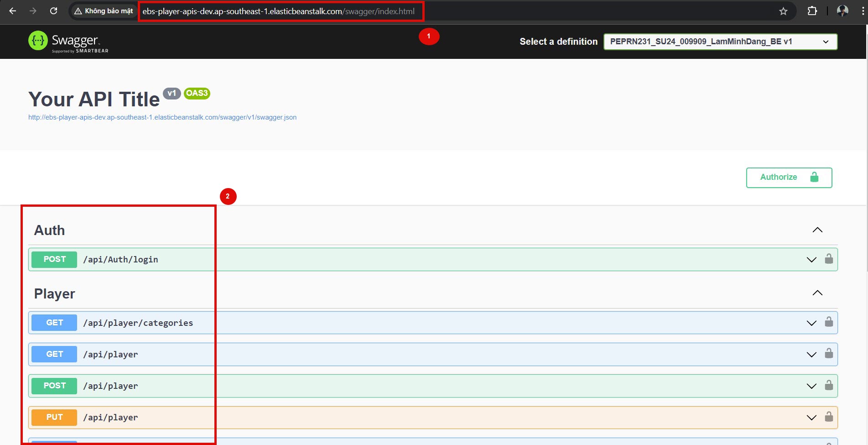Click the lock icon on POST /api/Auth/login
Screen dimensions: 868x445
(829, 259)
